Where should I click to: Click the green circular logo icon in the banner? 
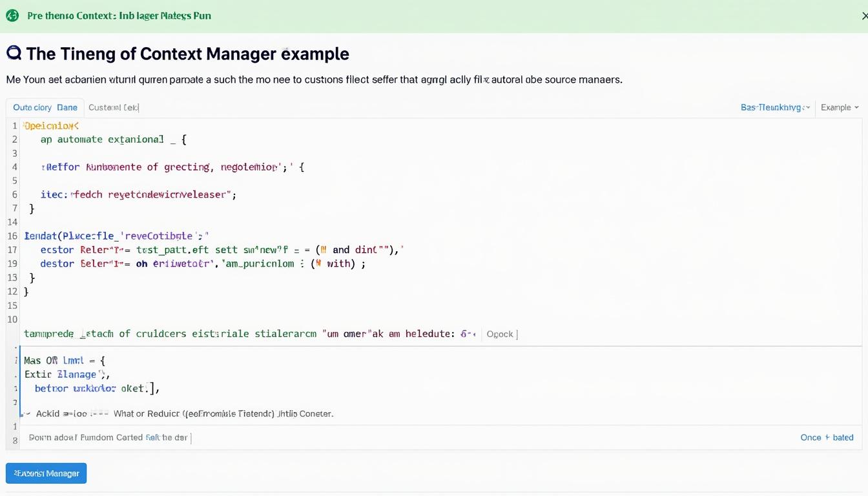12,15
